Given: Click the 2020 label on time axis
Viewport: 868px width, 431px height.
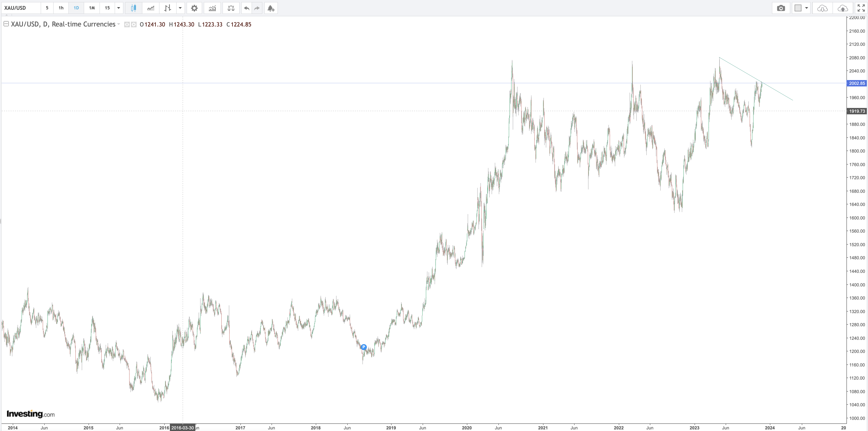Looking at the screenshot, I should [x=467, y=428].
